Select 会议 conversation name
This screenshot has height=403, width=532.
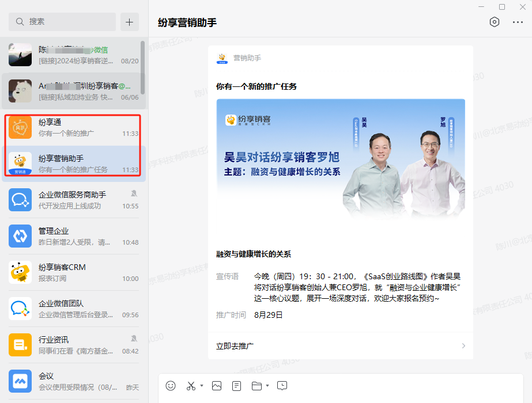point(46,376)
